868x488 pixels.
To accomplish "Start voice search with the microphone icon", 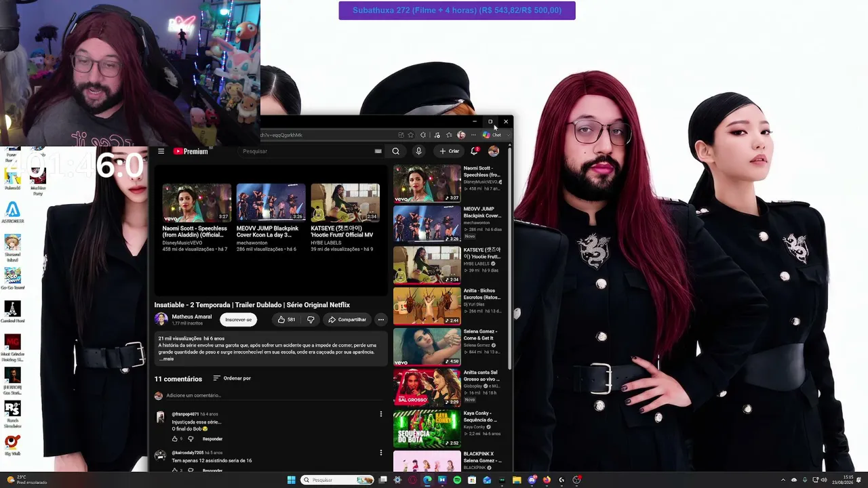I will click(418, 151).
